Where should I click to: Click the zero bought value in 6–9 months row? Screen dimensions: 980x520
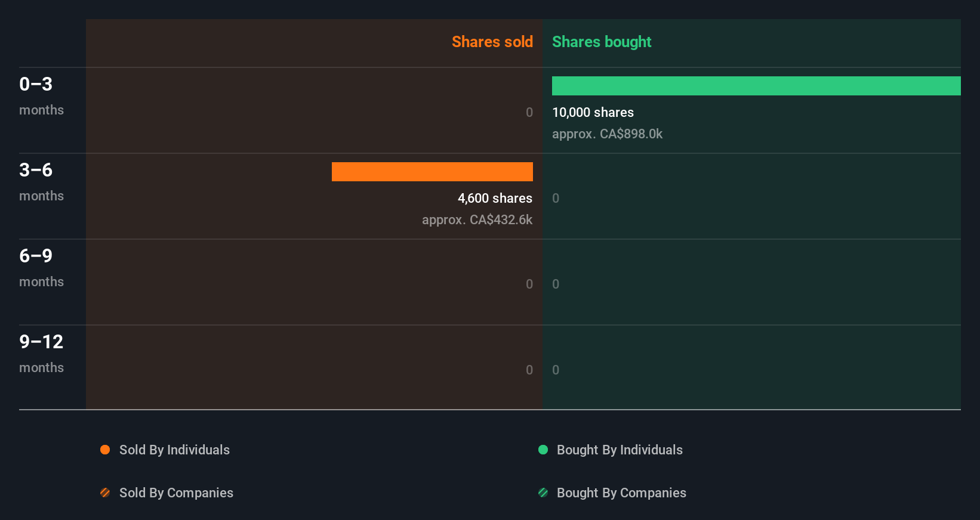pos(556,284)
